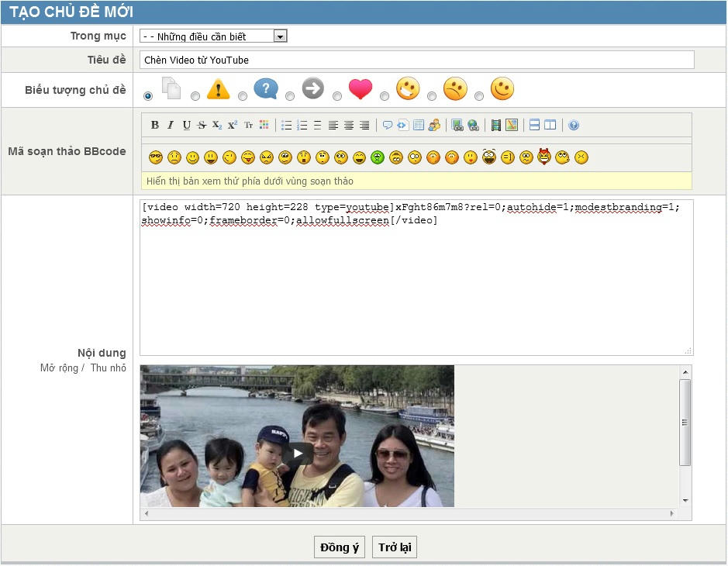This screenshot has height=566, width=728.
Task: Click the vertical split layout icon
Action: tap(550, 125)
